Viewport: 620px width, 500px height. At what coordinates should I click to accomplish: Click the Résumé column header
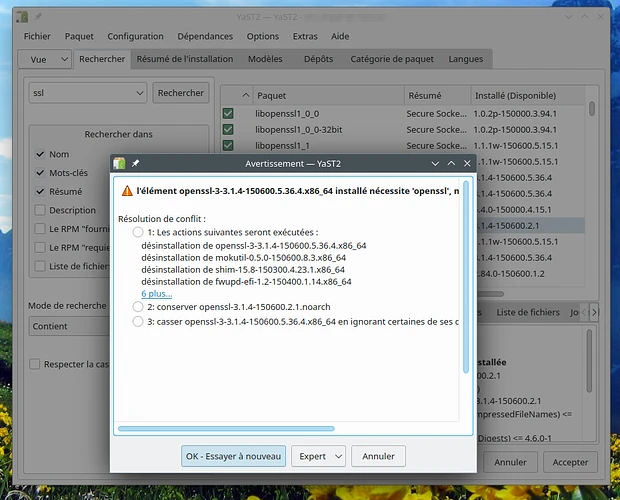(437, 96)
